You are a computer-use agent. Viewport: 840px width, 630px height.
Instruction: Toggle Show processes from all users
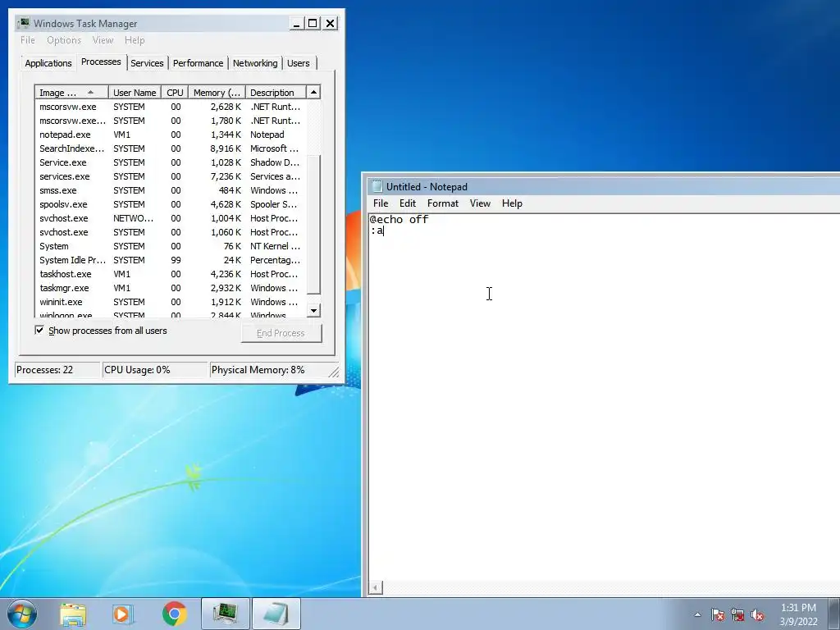[x=39, y=330]
